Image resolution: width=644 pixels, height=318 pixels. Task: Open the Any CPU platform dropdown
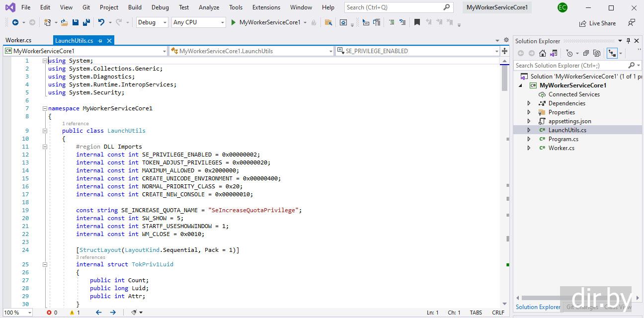198,22
